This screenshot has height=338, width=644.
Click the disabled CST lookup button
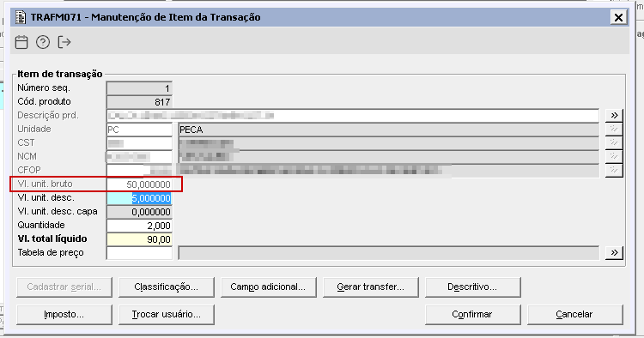click(x=614, y=142)
